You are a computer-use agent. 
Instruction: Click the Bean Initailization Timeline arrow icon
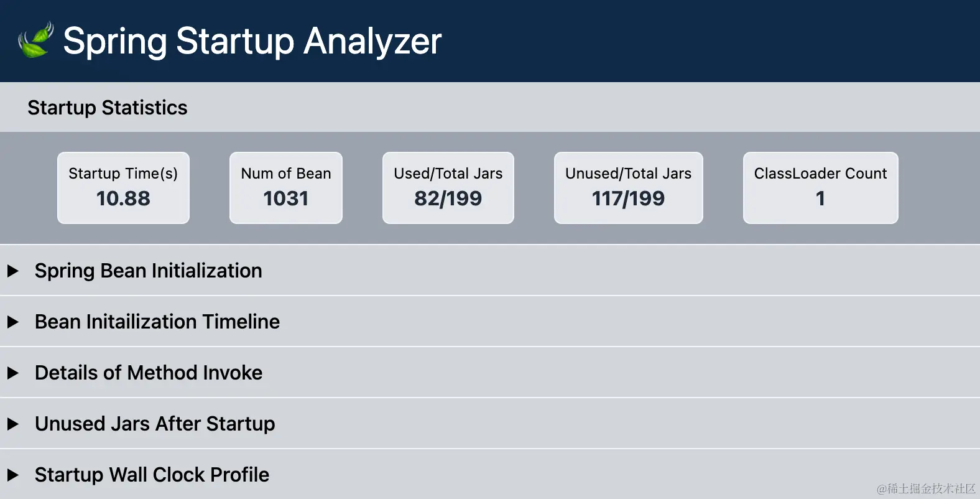(x=14, y=322)
